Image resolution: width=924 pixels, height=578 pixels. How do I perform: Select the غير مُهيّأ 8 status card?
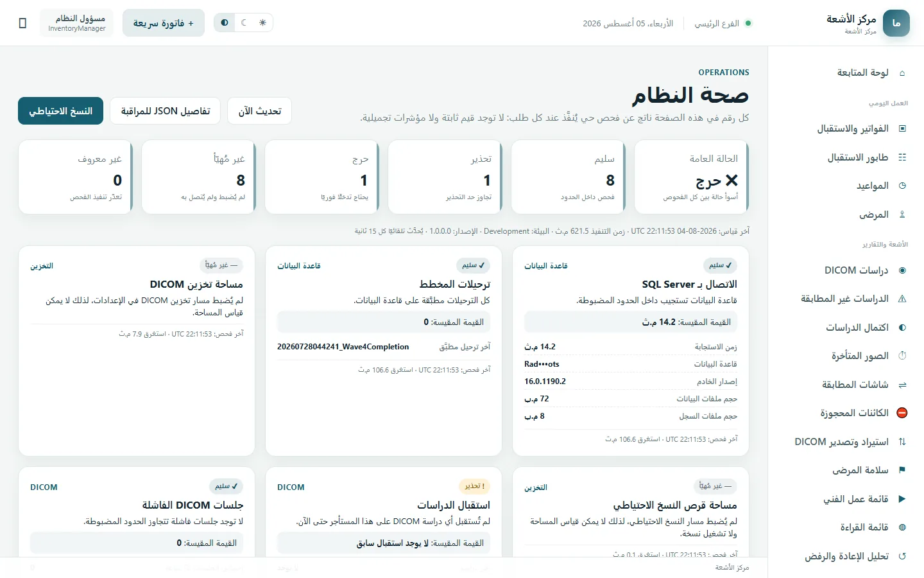tap(199, 177)
